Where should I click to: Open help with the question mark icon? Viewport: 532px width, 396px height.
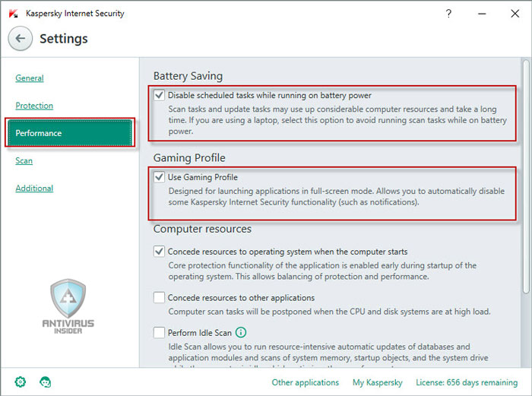pos(448,14)
